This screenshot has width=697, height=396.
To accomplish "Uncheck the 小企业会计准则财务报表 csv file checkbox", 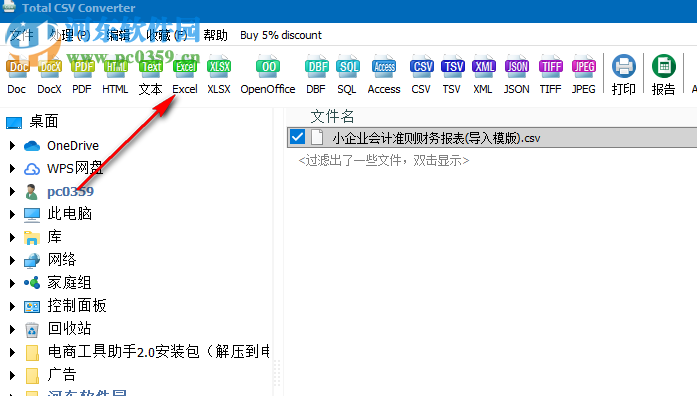I will coord(297,137).
